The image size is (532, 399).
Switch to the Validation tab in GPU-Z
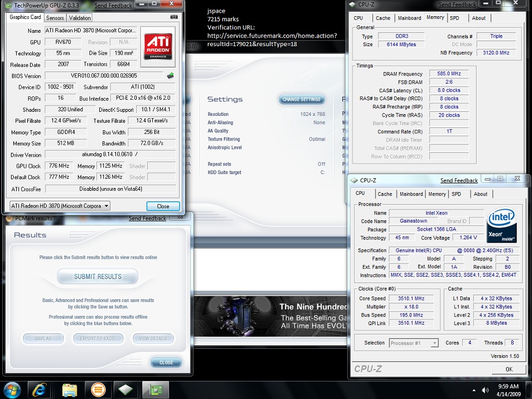point(80,18)
